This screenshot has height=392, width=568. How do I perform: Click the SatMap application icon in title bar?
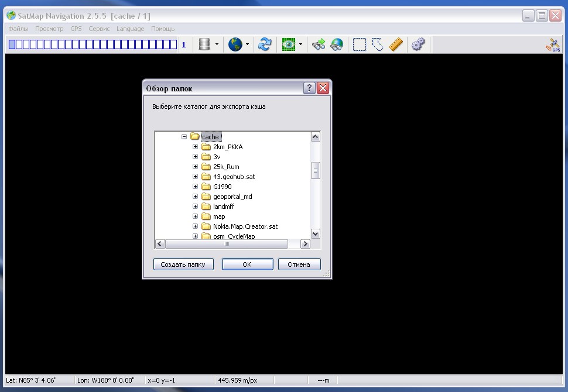click(11, 16)
